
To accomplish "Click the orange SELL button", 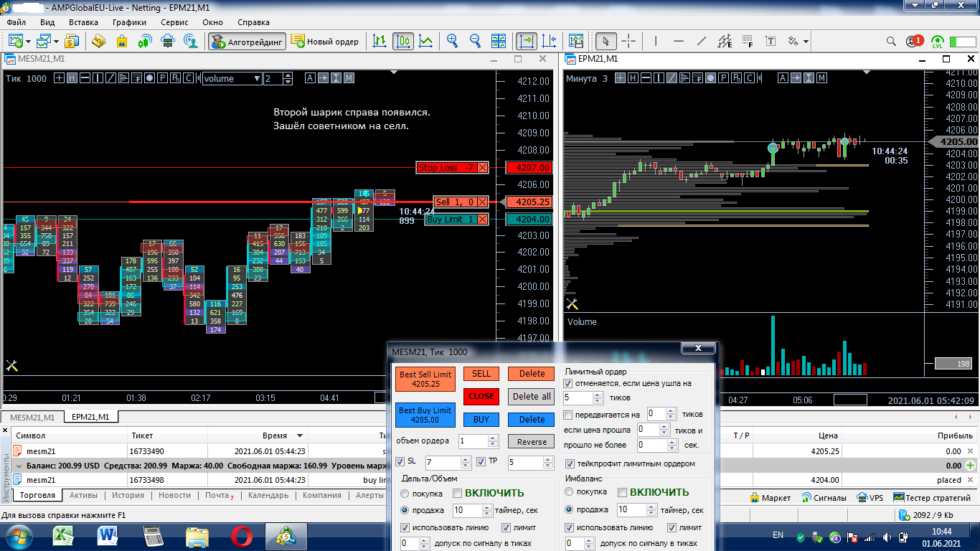I will tap(481, 374).
